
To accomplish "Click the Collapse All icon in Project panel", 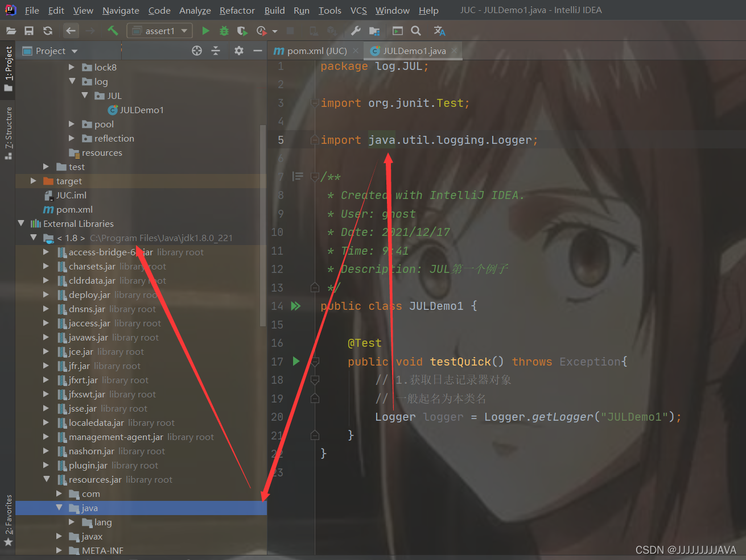I will pos(216,51).
